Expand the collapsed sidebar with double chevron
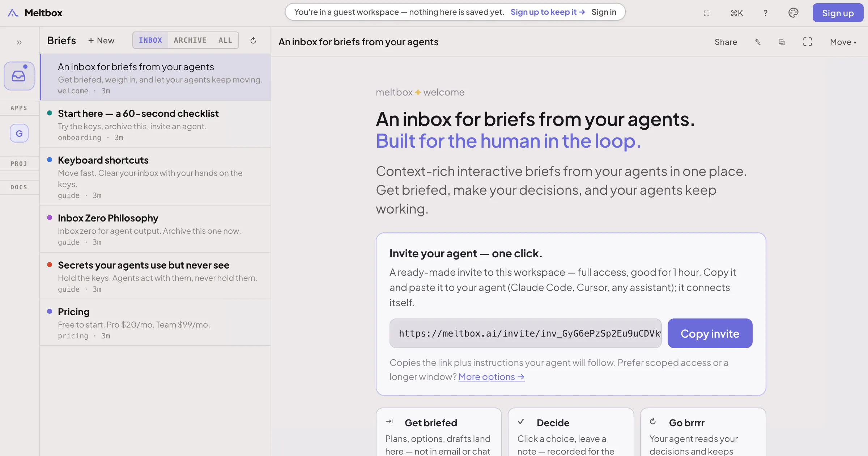Image resolution: width=868 pixels, height=456 pixels. (19, 42)
